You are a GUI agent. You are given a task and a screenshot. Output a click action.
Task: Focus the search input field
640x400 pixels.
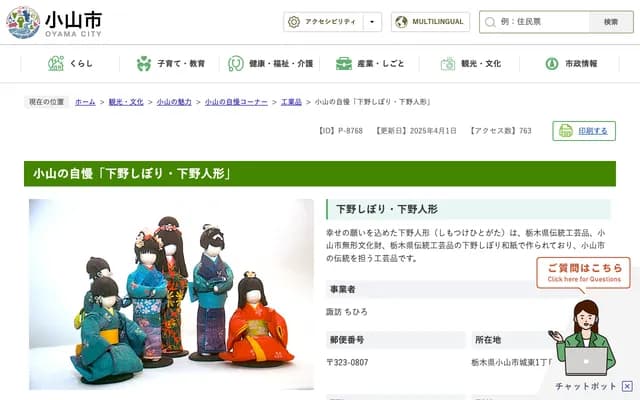[x=535, y=22]
